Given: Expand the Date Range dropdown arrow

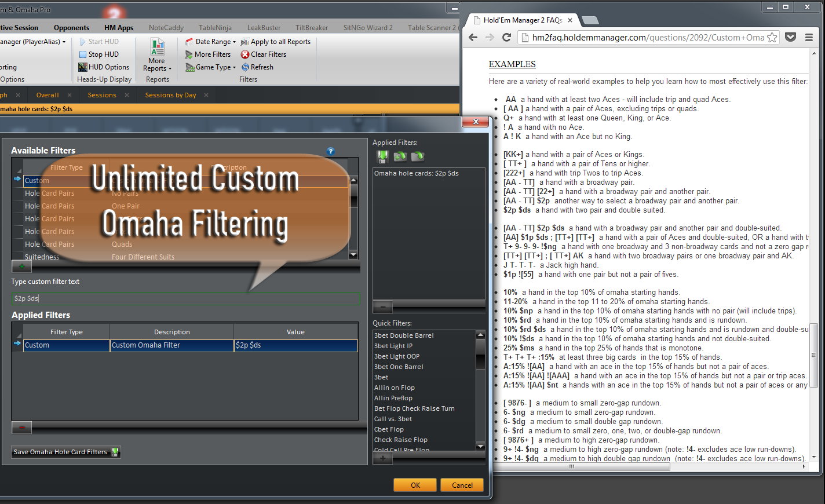Looking at the screenshot, I should 234,42.
